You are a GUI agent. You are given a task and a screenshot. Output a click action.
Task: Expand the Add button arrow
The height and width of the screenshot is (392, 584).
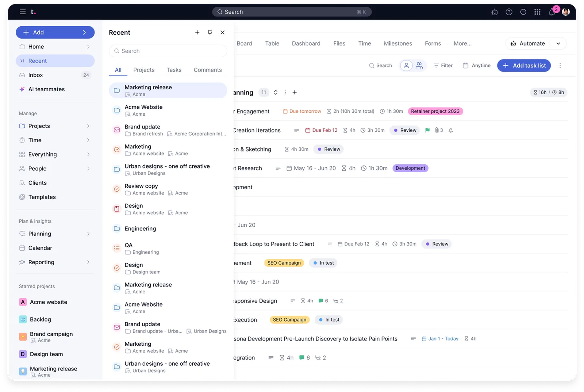click(x=84, y=32)
